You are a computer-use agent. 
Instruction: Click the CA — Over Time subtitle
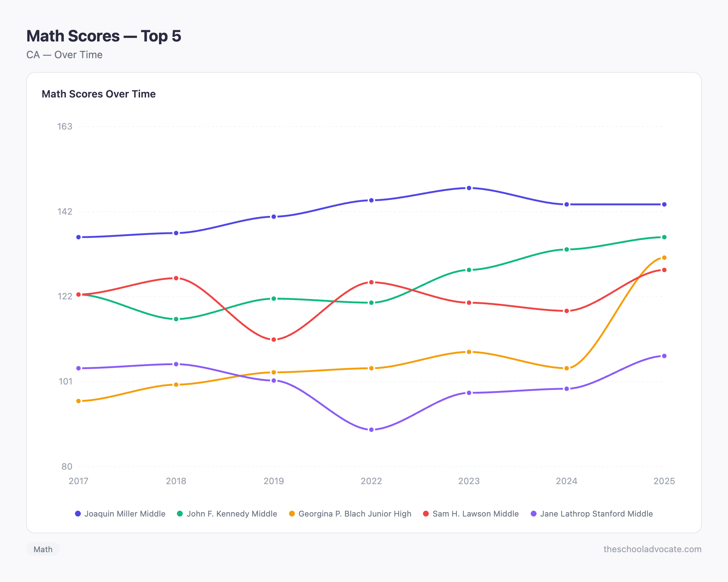(64, 55)
